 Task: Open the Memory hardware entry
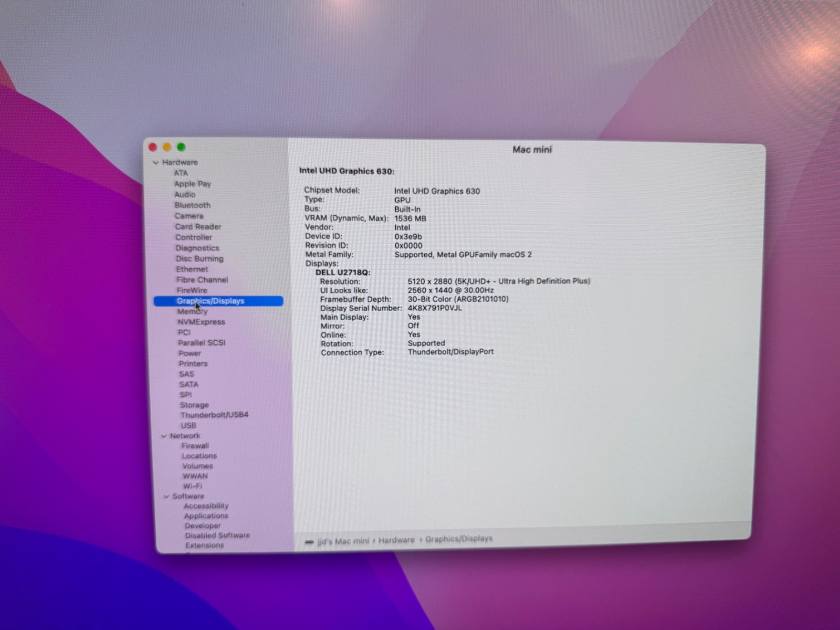(192, 311)
